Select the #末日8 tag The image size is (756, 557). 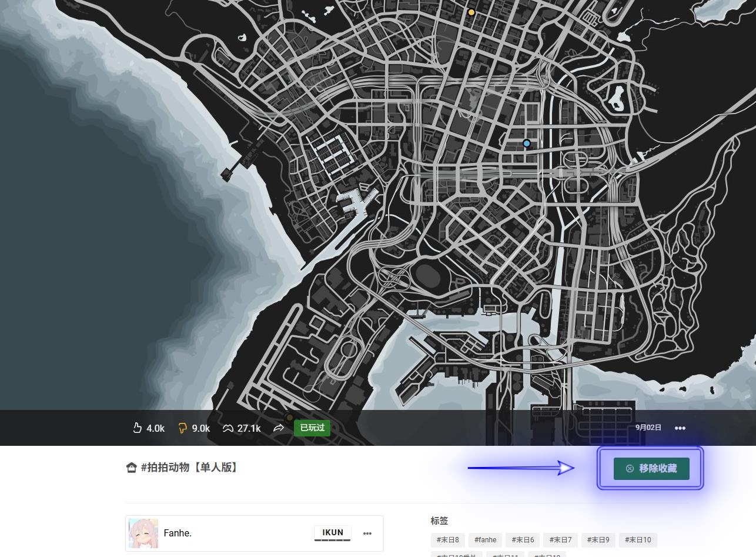click(x=448, y=540)
